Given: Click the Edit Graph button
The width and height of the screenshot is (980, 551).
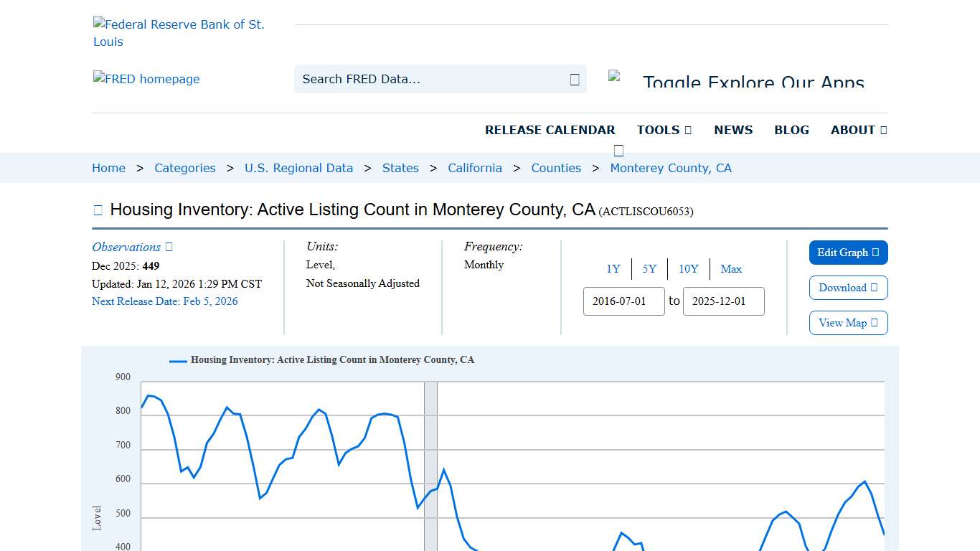Looking at the screenshot, I should [x=848, y=253].
